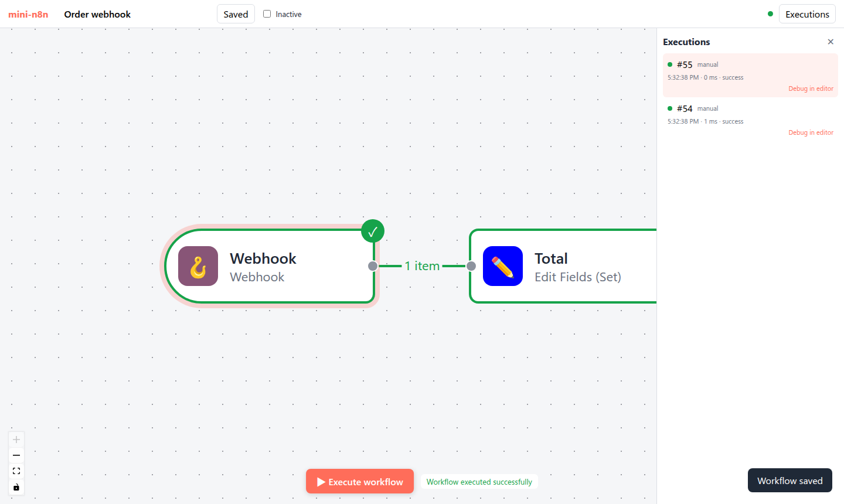This screenshot has height=504, width=844.
Task: Click the Executions panel heading
Action: pos(686,42)
